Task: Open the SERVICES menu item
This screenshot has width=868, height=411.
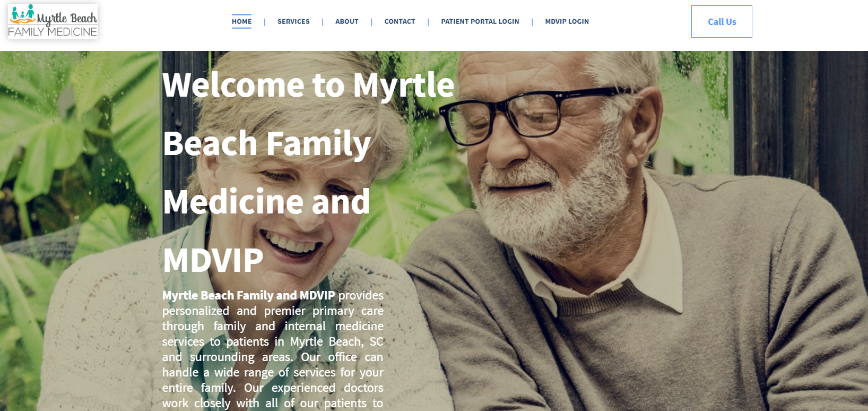Action: pyautogui.click(x=293, y=21)
